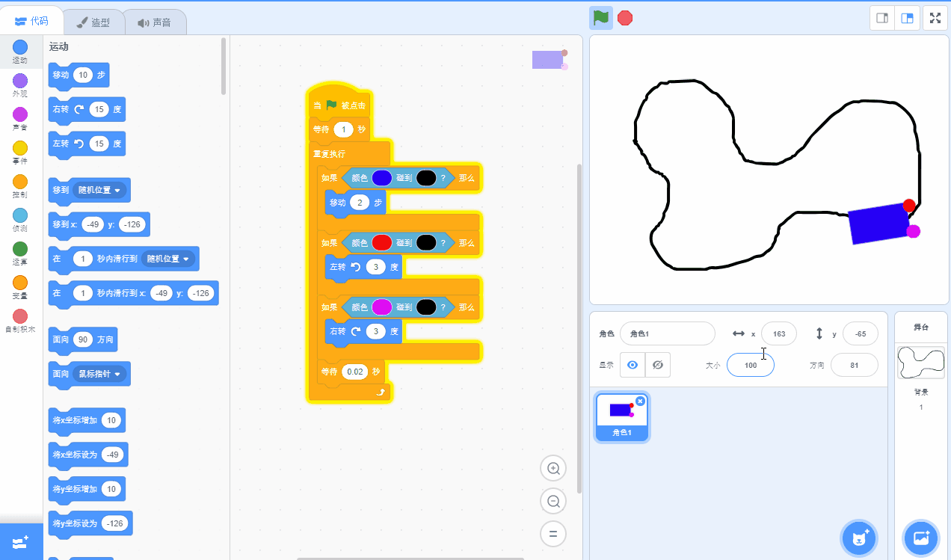951x560 pixels.
Task: Click the 将x坐标增加 10 block
Action: [x=87, y=420]
